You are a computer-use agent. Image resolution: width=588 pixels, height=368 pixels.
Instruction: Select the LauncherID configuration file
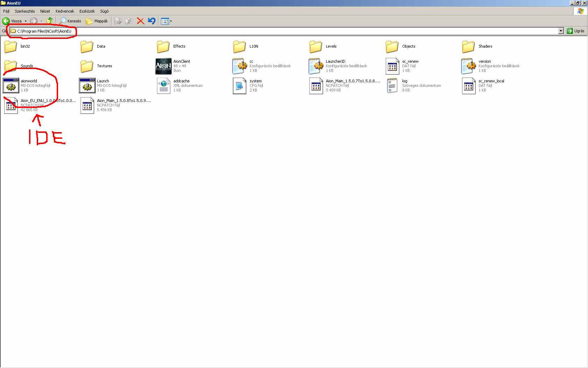point(316,66)
